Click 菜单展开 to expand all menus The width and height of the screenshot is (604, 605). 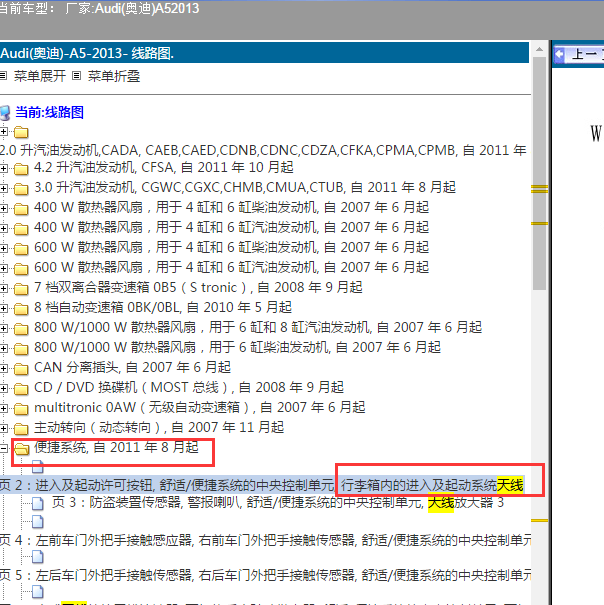[40, 76]
